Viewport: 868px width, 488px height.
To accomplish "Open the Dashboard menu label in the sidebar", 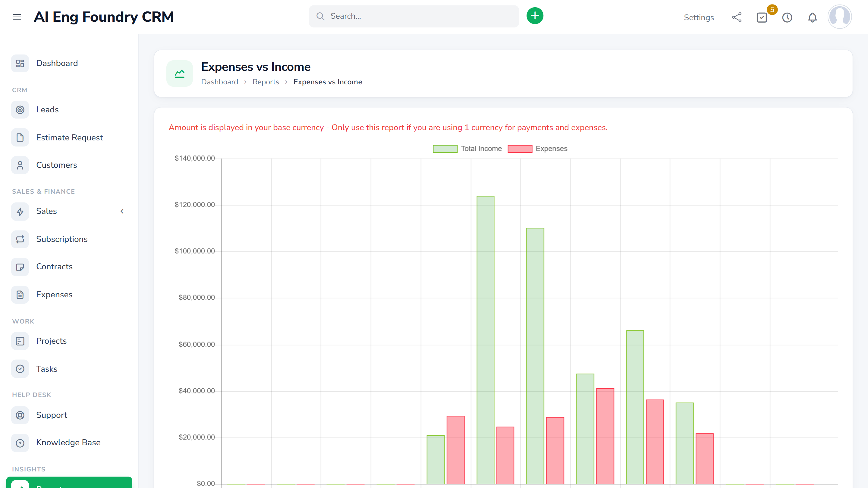I will click(57, 63).
